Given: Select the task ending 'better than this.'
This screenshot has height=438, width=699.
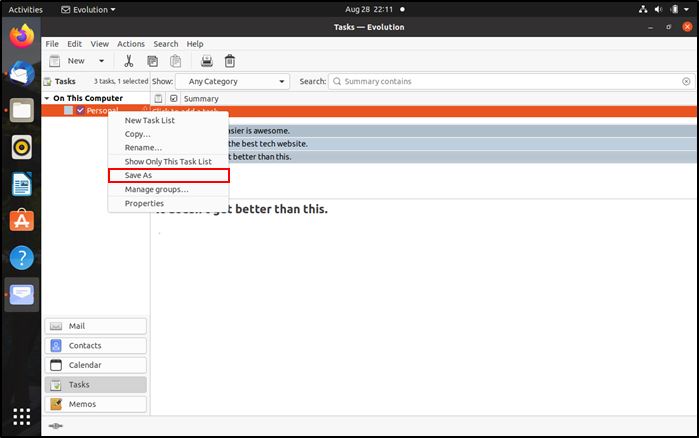Looking at the screenshot, I should pos(424,156).
